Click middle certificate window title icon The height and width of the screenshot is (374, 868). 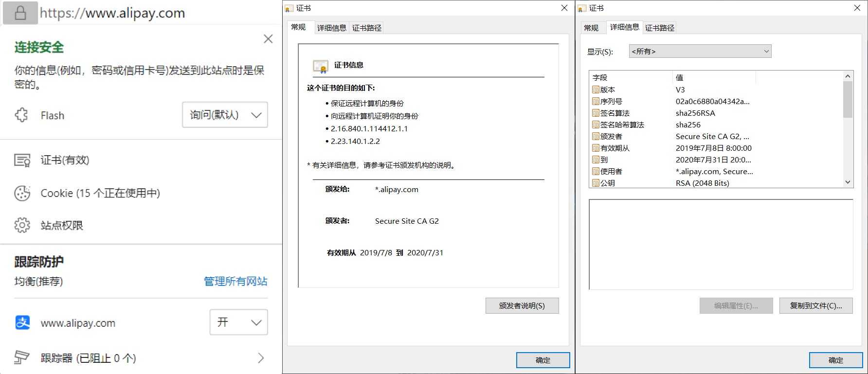click(289, 8)
